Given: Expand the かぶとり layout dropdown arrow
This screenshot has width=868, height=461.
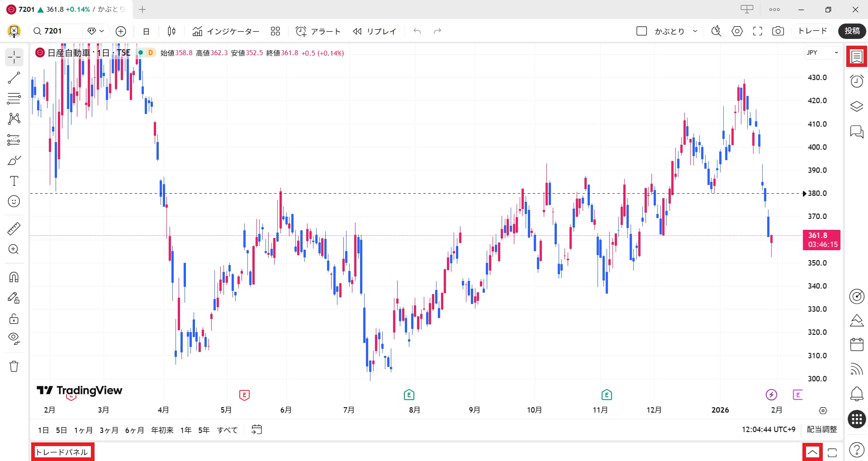Looking at the screenshot, I should point(695,31).
